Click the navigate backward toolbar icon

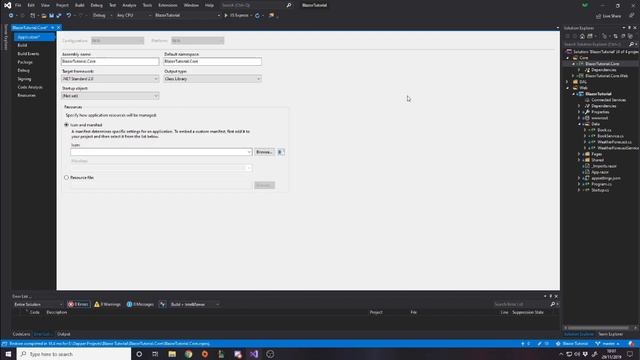[11, 16]
